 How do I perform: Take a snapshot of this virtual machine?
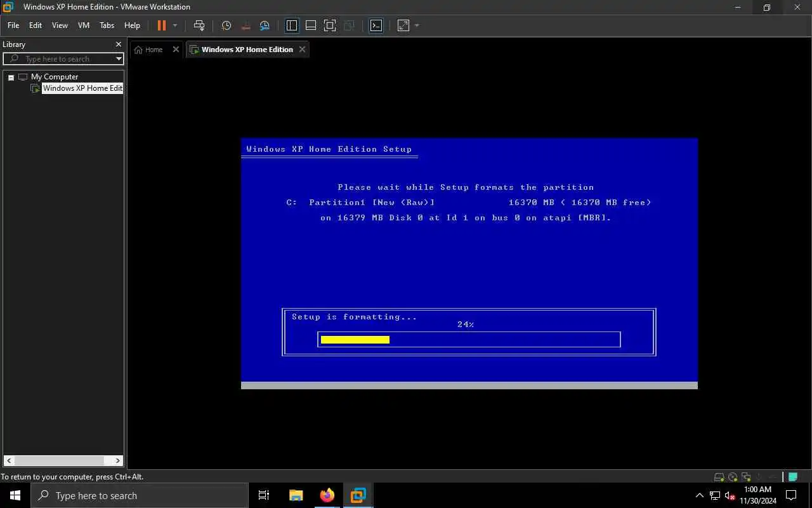pos(226,25)
